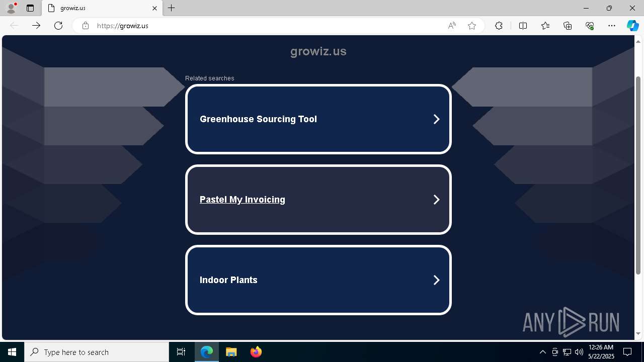644x362 pixels.
Task: Open Windows Start menu
Action: [12, 352]
